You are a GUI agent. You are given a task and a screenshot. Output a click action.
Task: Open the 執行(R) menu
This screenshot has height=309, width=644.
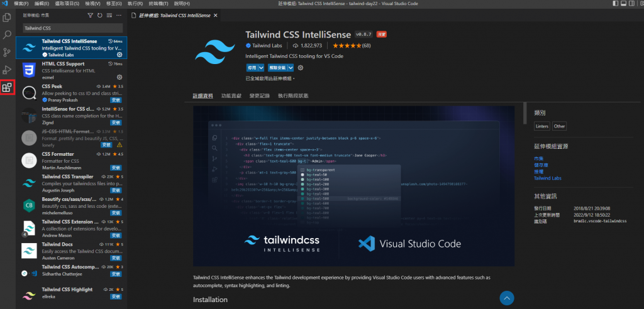click(x=135, y=3)
